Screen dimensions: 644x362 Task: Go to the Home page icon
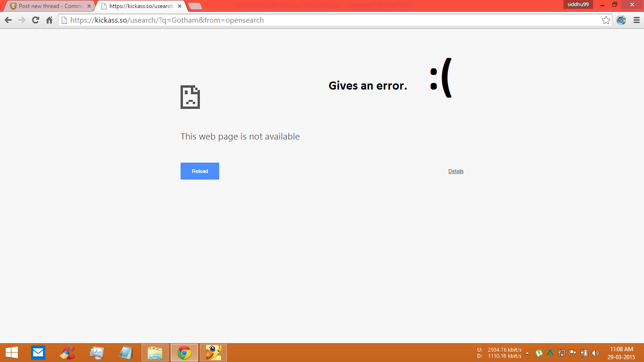(x=49, y=20)
